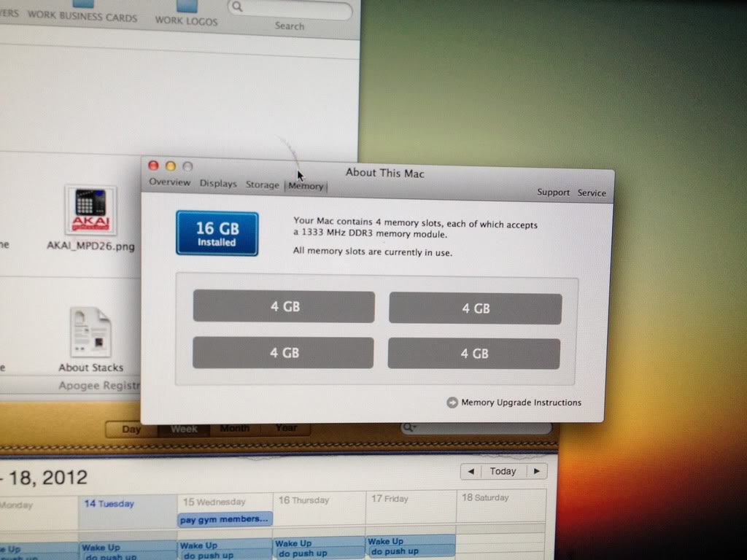This screenshot has height=560, width=747.
Task: Click the Finder search magnifier icon
Action: [237, 7]
